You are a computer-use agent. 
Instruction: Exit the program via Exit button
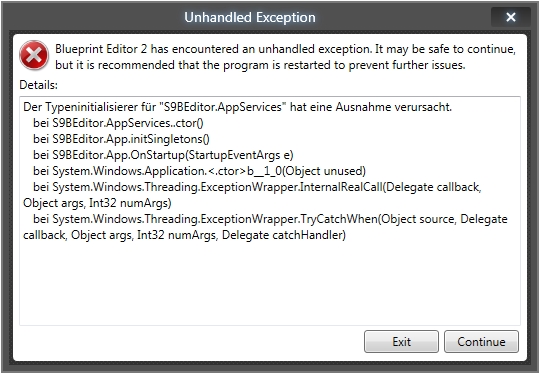[x=401, y=341]
